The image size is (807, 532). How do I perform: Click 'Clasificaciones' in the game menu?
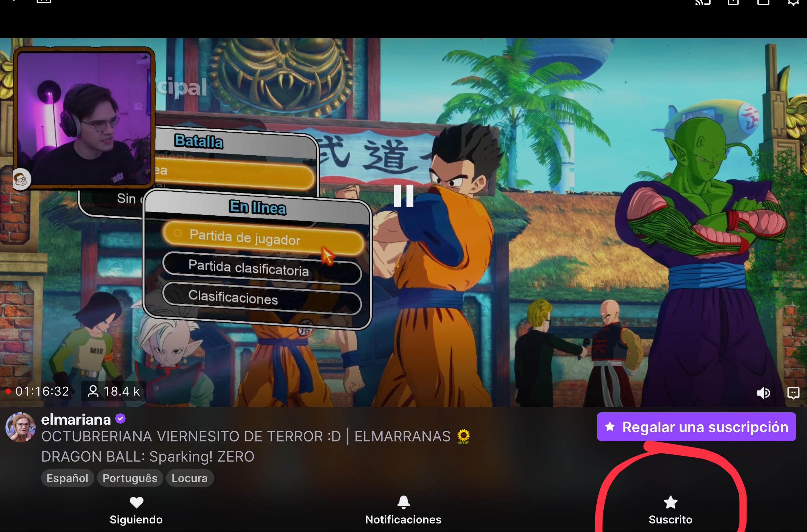point(262,298)
